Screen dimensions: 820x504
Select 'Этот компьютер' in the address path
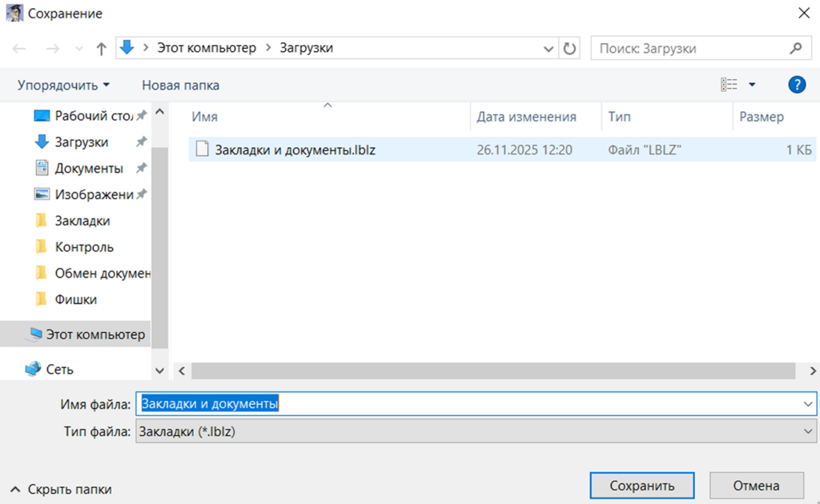[x=207, y=48]
